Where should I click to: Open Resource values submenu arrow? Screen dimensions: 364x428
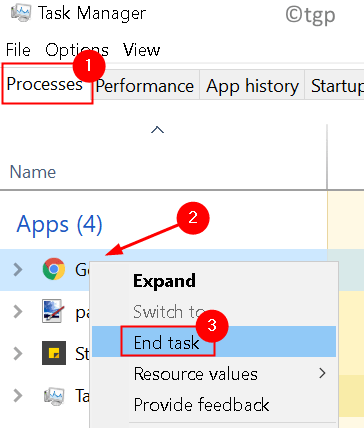(x=322, y=373)
